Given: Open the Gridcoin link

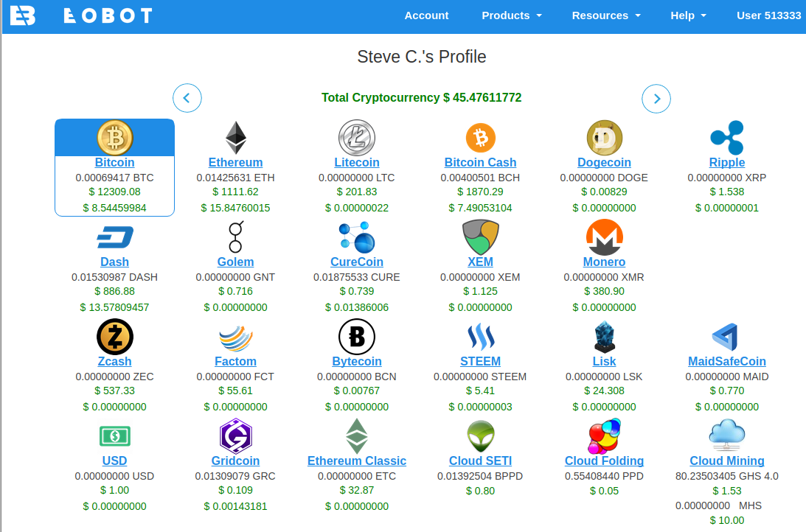Looking at the screenshot, I should pyautogui.click(x=235, y=461).
